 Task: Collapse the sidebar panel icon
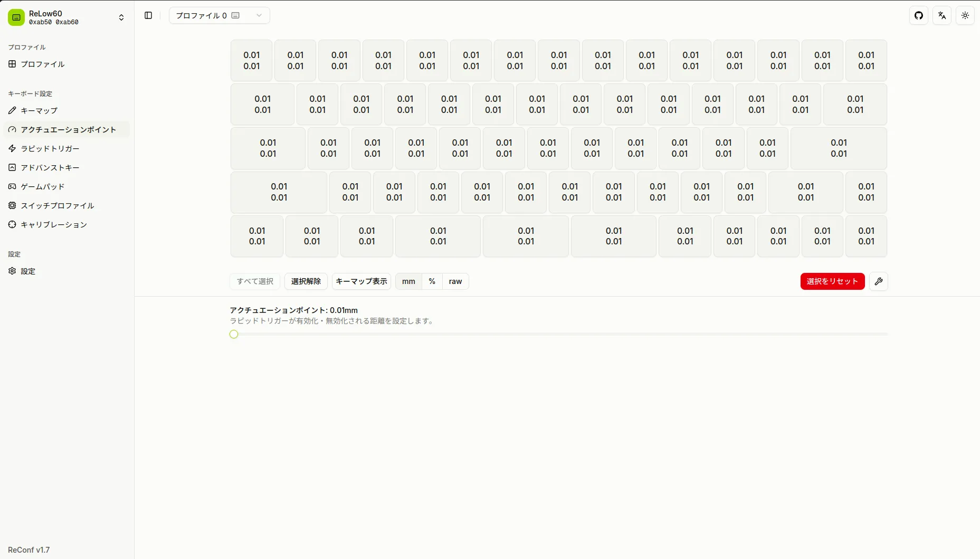point(148,15)
